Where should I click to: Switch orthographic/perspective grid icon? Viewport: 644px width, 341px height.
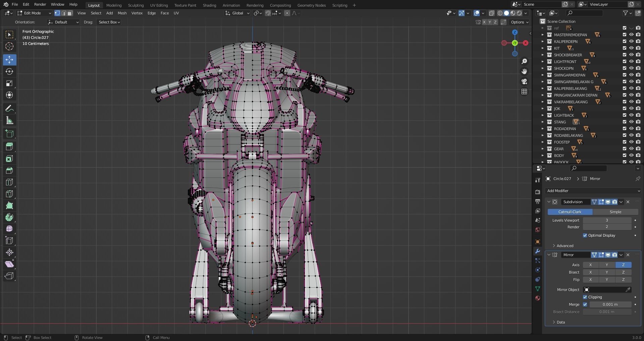point(524,92)
